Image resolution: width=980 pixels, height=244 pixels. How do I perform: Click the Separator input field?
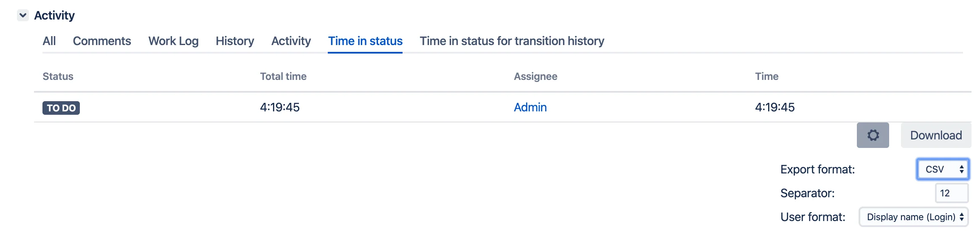pos(952,193)
